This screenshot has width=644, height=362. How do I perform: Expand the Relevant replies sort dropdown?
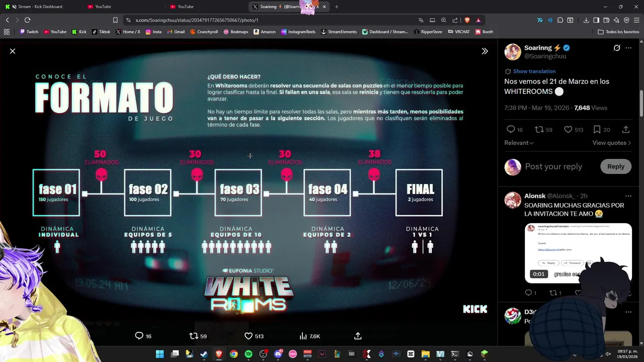pyautogui.click(x=519, y=143)
